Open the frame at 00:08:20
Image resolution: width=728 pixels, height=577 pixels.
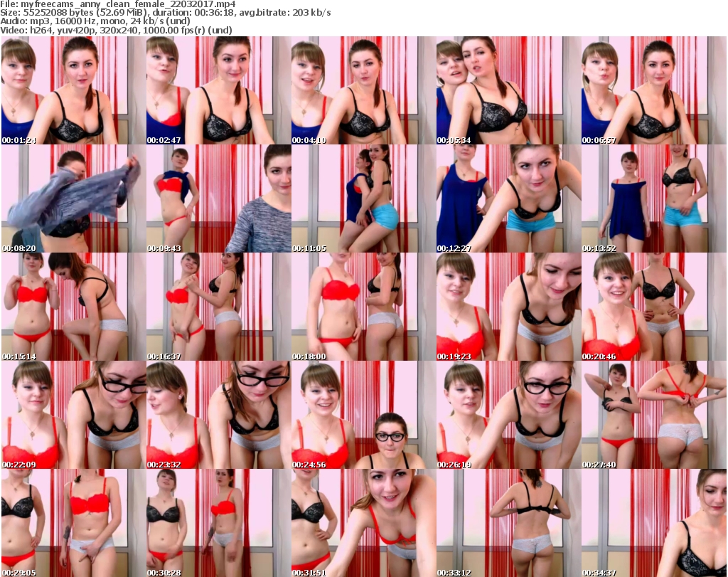coord(74,198)
